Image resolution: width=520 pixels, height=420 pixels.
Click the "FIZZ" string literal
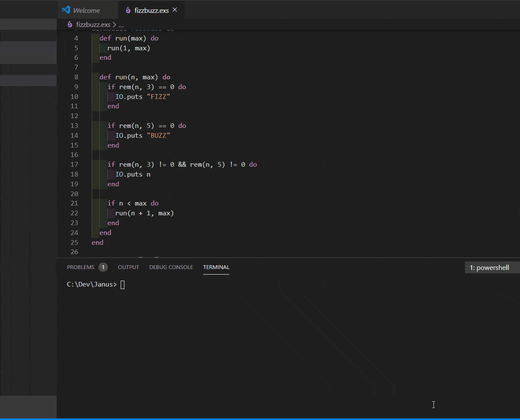159,97
